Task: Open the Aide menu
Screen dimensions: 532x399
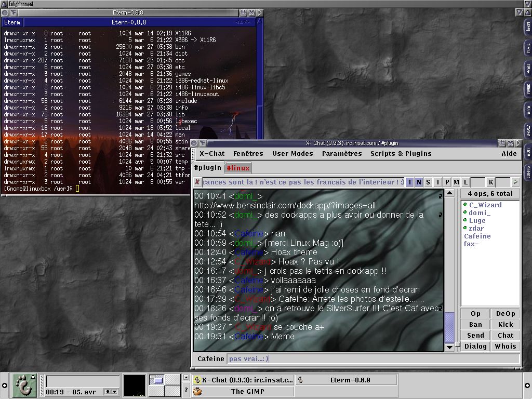Action: coord(509,154)
